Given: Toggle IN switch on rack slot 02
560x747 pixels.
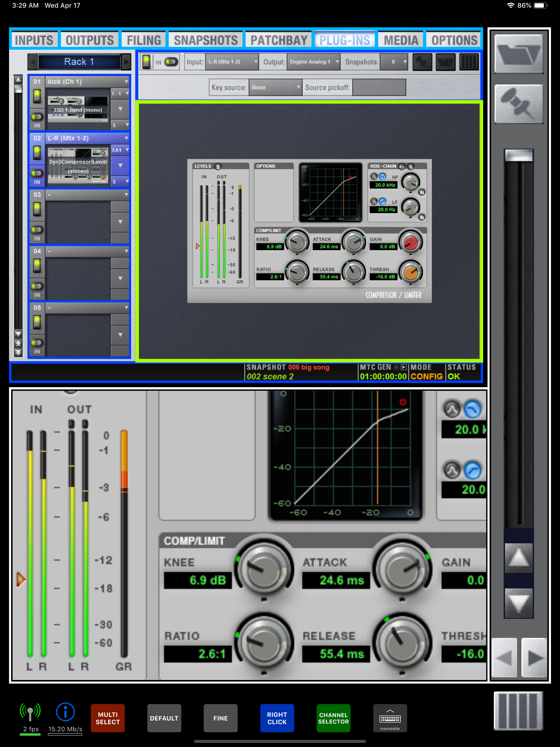Looking at the screenshot, I should (x=37, y=173).
